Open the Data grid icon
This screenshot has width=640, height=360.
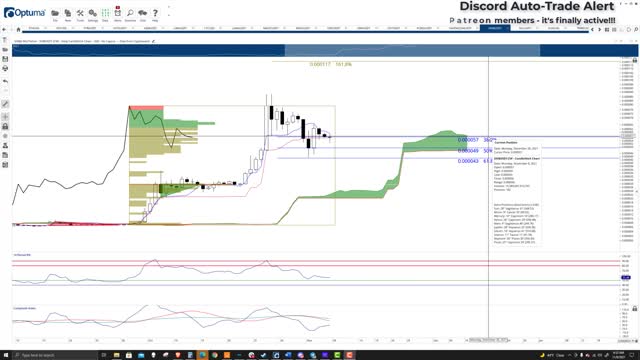pos(105,13)
